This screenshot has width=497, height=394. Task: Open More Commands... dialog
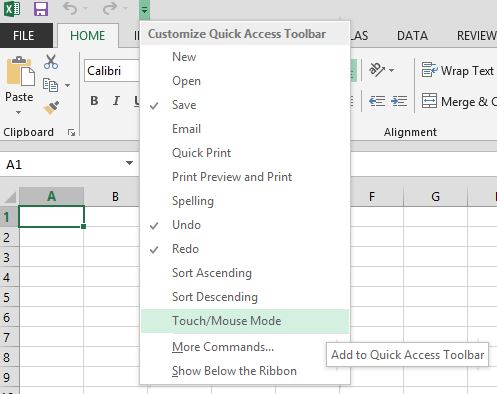245,347
